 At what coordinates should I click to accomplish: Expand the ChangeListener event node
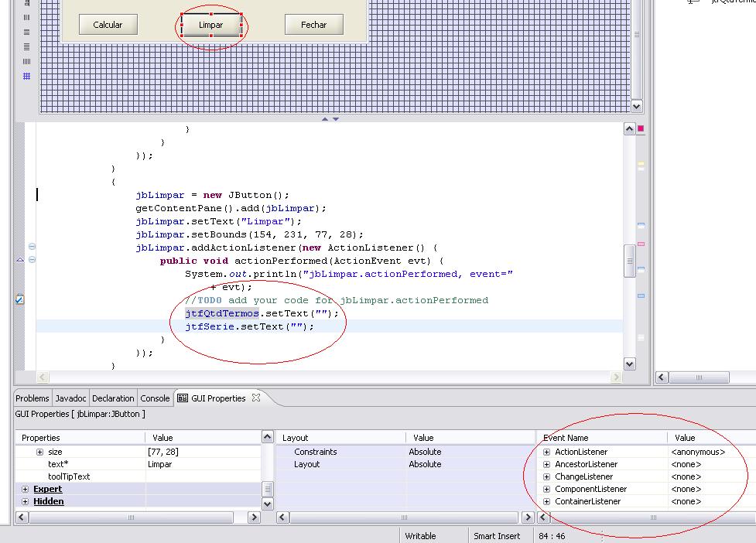pyautogui.click(x=547, y=476)
